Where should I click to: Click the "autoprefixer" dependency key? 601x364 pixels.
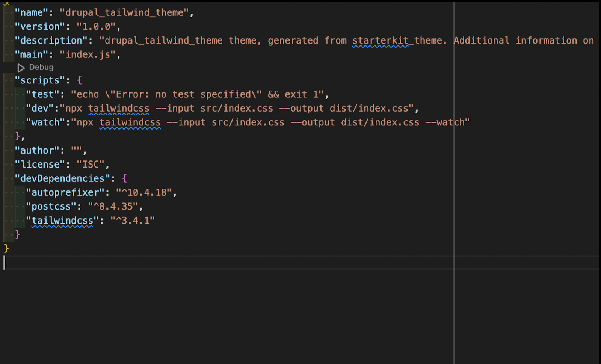[65, 193]
